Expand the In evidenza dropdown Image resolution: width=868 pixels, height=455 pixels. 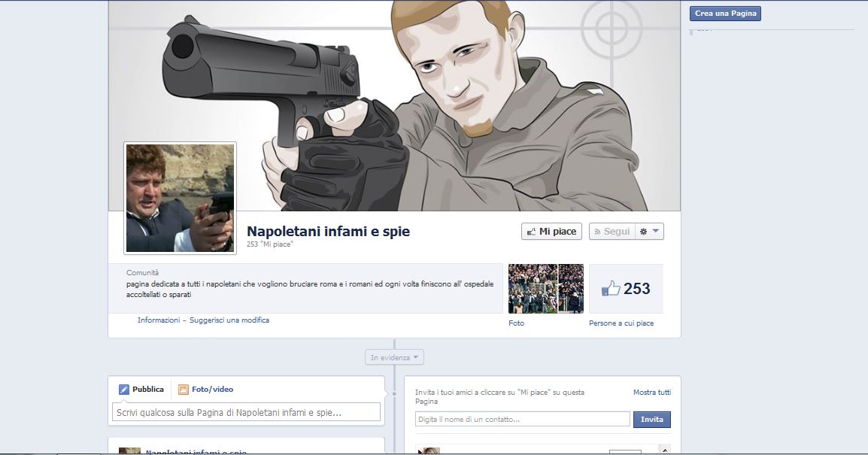click(x=395, y=358)
